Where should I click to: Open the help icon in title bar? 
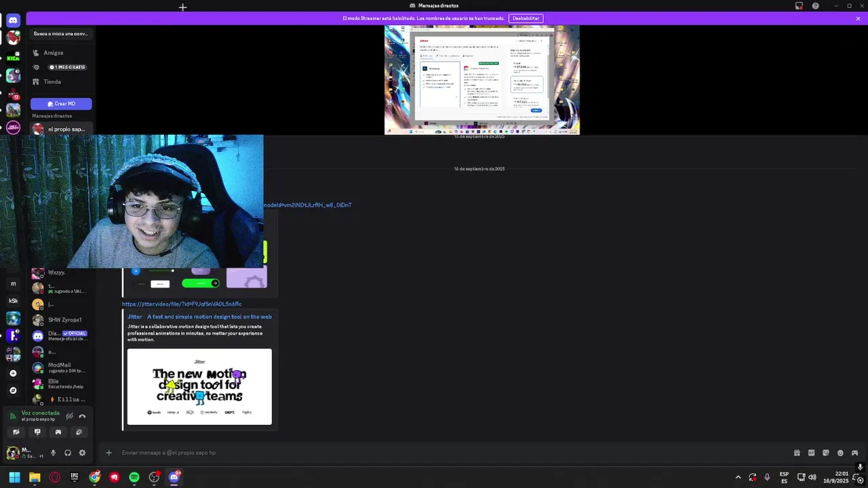815,6
